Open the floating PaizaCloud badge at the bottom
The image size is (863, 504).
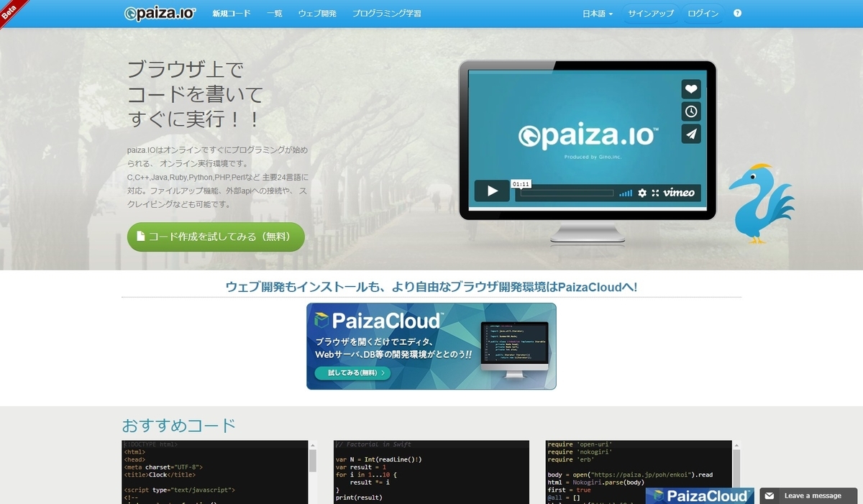700,495
